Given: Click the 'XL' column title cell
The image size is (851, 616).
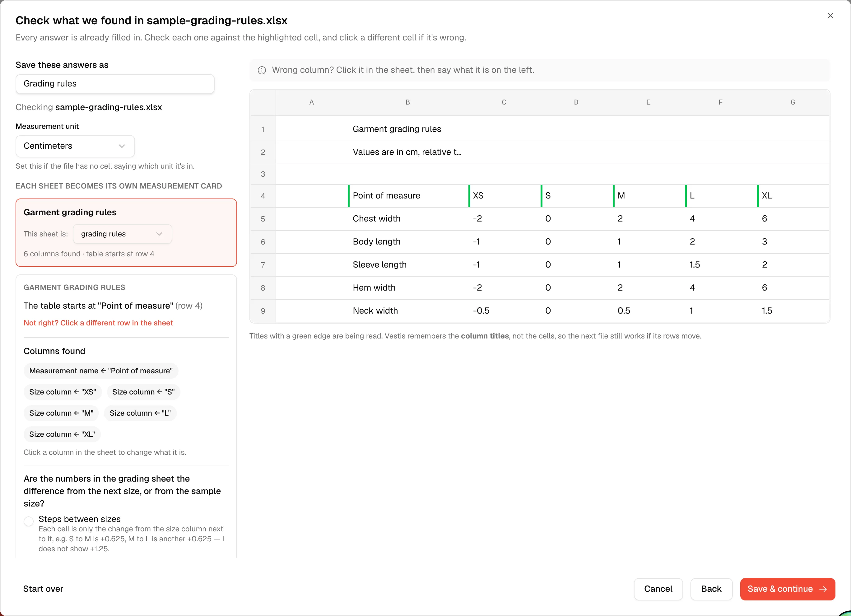Looking at the screenshot, I should (793, 196).
